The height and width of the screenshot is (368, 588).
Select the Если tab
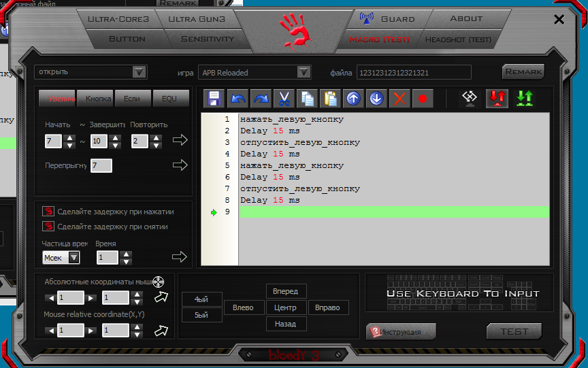133,99
